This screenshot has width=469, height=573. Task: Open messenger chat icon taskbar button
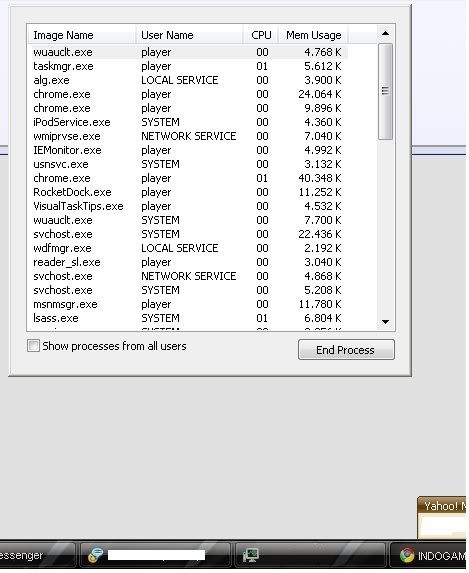tap(155, 555)
